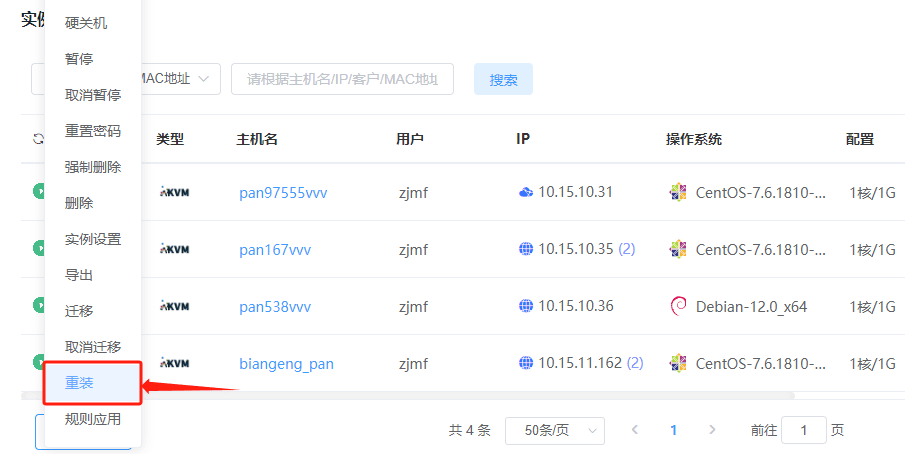
Task: Click the 类型 column header
Action: point(170,139)
